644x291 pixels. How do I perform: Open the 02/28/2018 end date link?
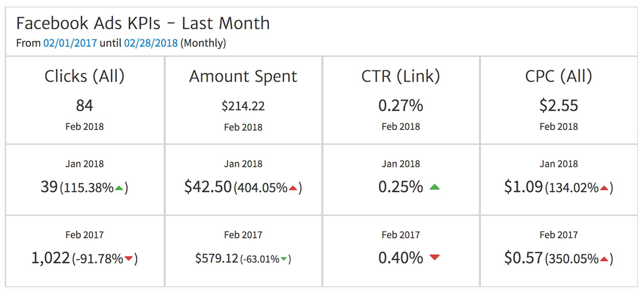(x=151, y=43)
